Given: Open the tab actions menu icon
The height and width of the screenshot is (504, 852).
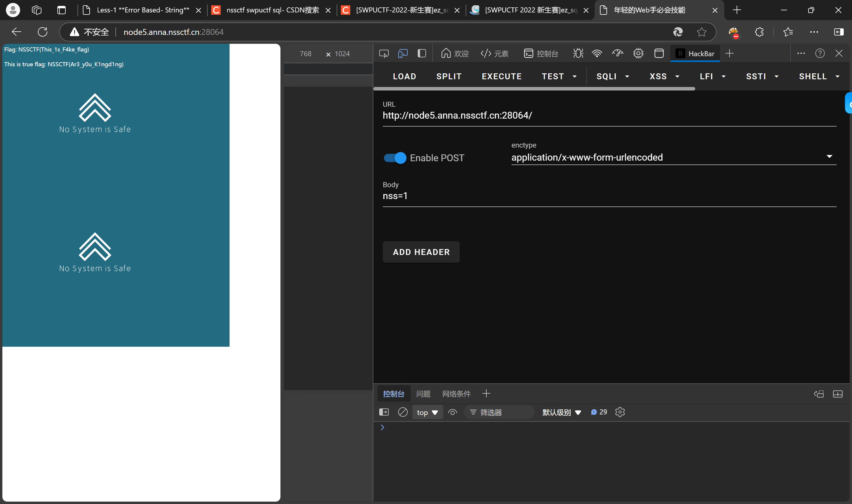Looking at the screenshot, I should click(x=62, y=10).
